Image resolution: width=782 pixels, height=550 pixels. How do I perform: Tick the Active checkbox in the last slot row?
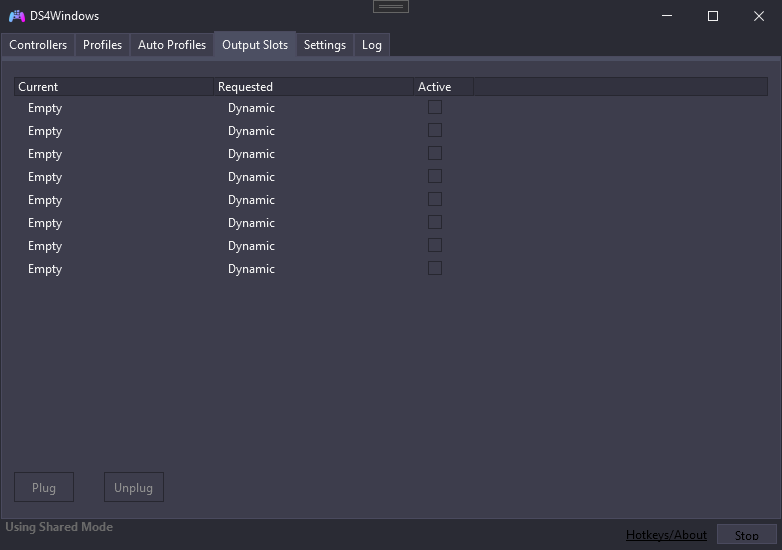coord(435,268)
